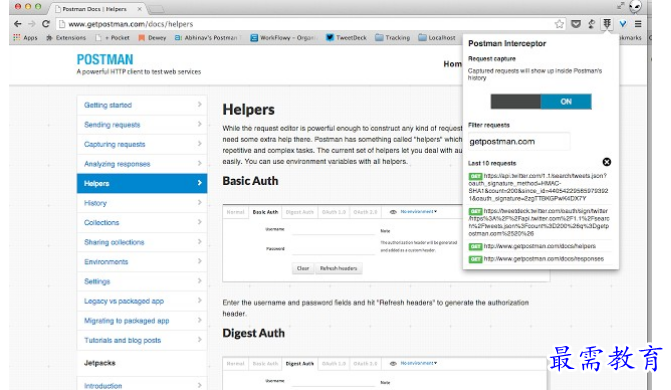Click the blue V extension icon
The width and height of the screenshot is (671, 390).
pyautogui.click(x=623, y=24)
